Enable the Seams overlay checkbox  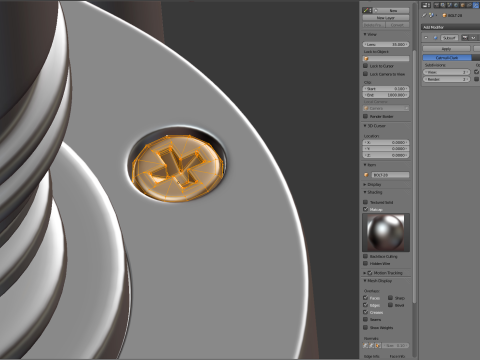[365, 319]
